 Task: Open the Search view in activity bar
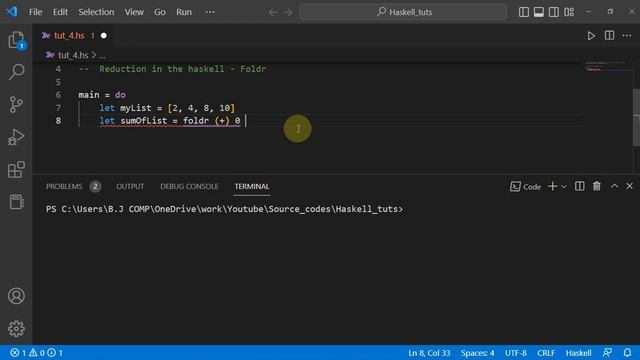pos(16,72)
